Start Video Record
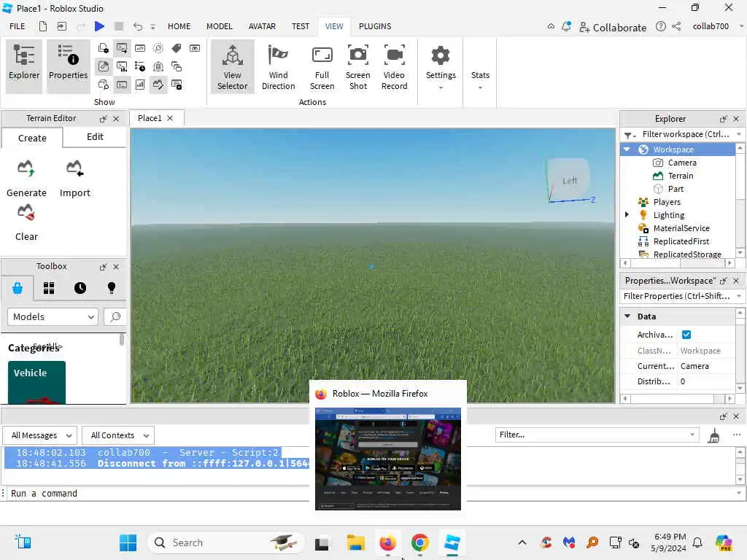The width and height of the screenshot is (747, 560). tap(395, 66)
